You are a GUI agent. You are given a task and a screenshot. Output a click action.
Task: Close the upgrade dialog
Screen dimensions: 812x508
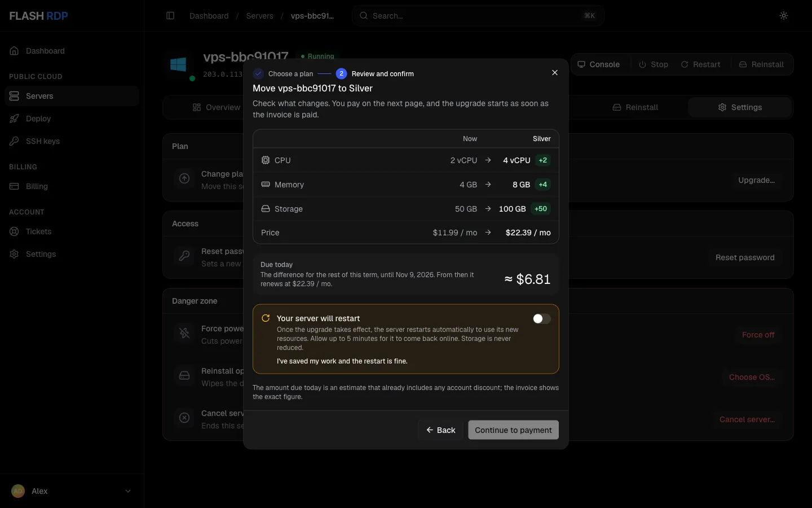555,73
